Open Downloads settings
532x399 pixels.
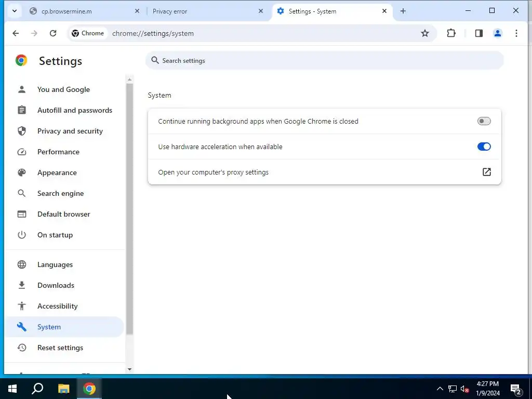click(64, 285)
